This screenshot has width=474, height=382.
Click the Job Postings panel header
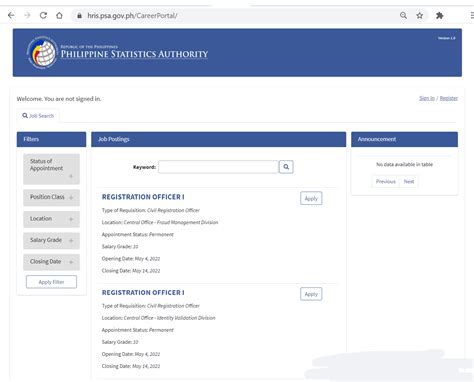coord(218,139)
